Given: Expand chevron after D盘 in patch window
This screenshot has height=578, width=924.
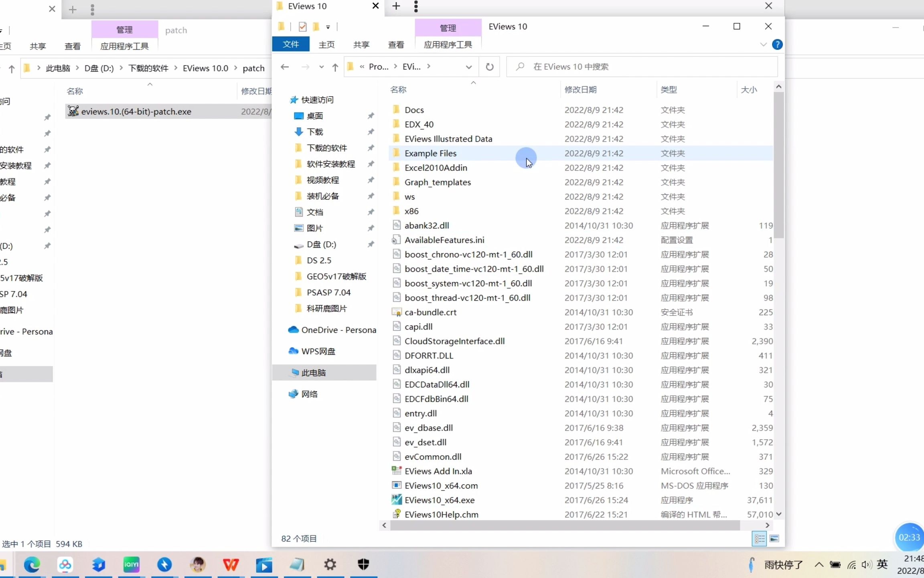Looking at the screenshot, I should click(x=121, y=68).
